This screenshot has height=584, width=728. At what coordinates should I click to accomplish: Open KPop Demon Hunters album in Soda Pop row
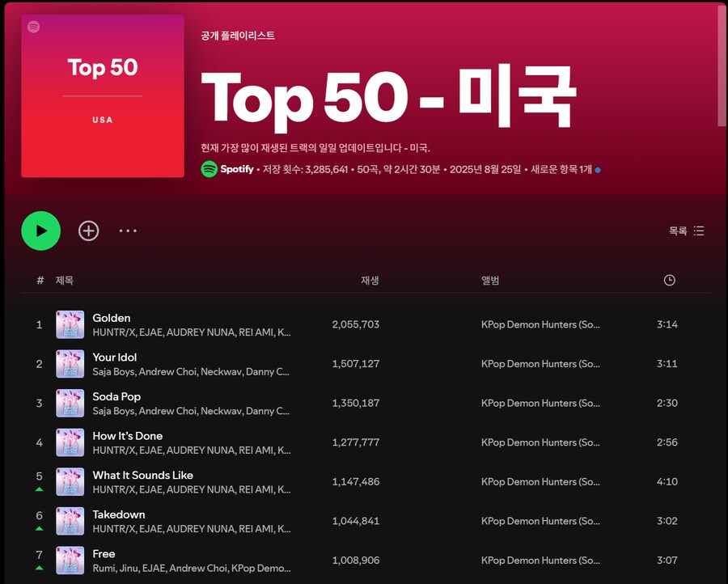click(x=540, y=403)
